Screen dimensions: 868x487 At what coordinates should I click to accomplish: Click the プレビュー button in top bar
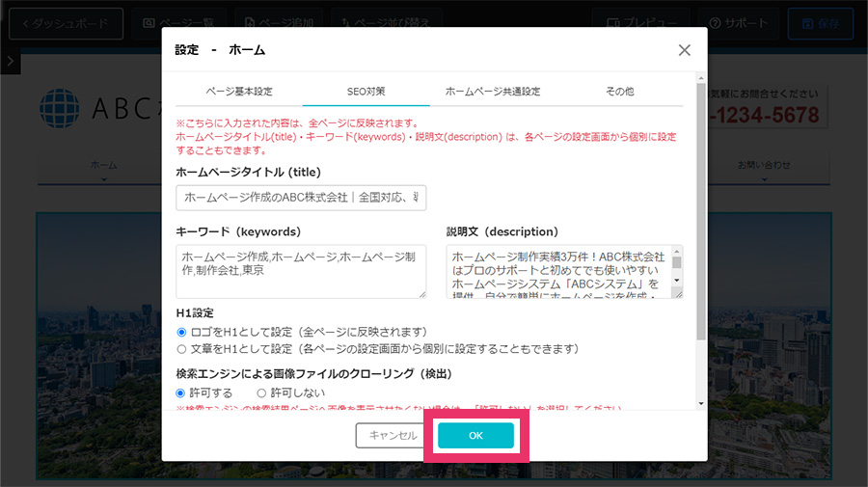click(641, 23)
